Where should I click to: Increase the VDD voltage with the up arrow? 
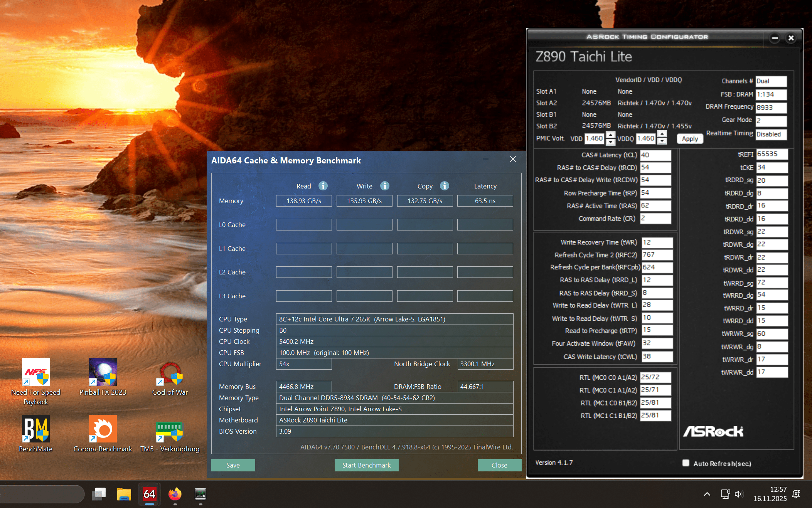(x=610, y=135)
